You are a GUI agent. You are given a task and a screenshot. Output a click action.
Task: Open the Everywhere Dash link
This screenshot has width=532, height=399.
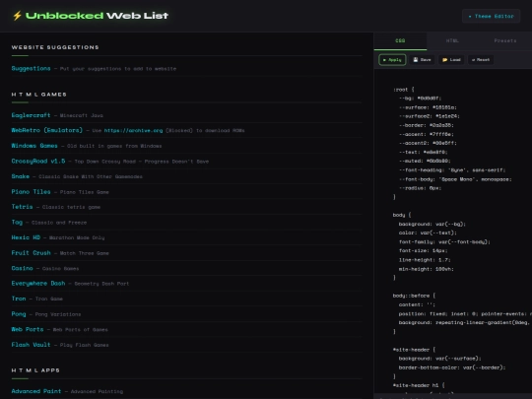[x=38, y=284]
